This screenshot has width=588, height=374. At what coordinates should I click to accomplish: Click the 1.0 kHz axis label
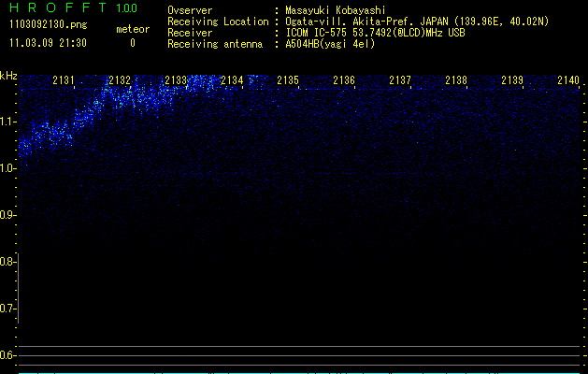click(7, 168)
